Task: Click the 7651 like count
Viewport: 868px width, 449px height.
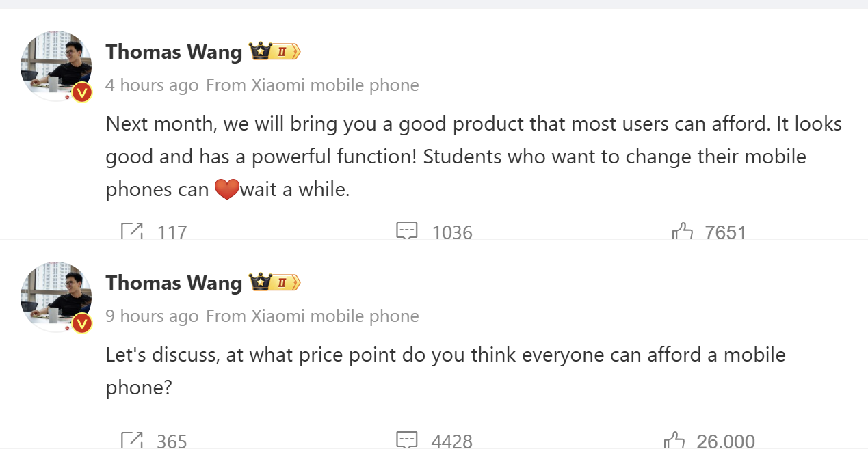Action: tap(726, 232)
